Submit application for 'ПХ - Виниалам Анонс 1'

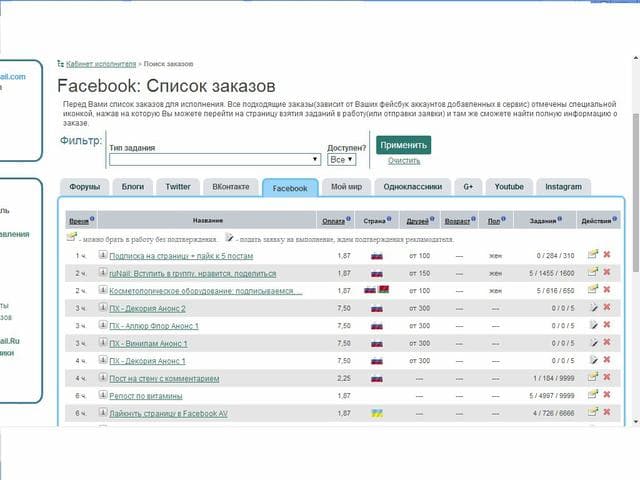[x=594, y=342]
